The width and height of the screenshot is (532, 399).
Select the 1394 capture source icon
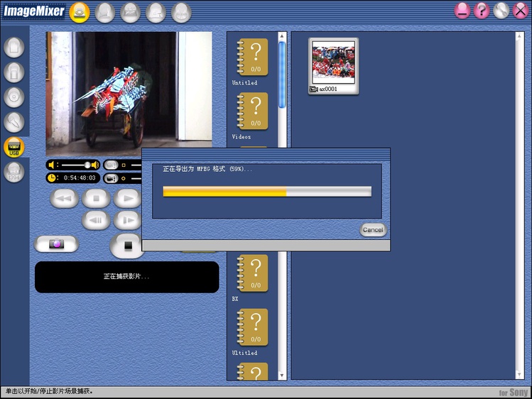point(14,172)
